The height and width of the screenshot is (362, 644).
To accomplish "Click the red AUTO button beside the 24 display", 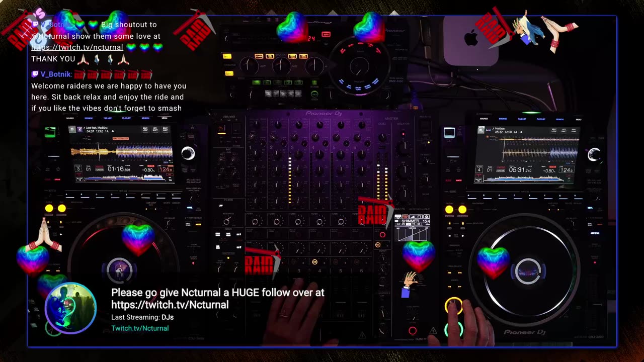I will (326, 34).
